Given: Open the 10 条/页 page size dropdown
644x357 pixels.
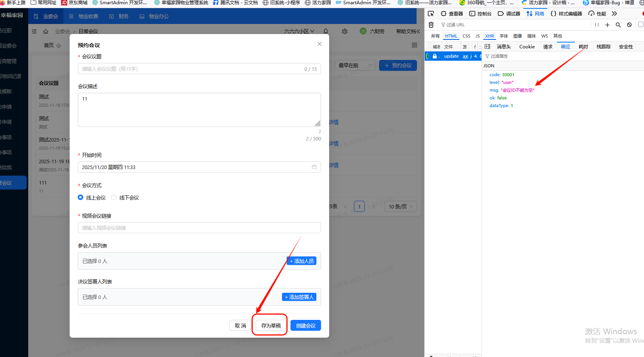Looking at the screenshot, I should tap(400, 207).
